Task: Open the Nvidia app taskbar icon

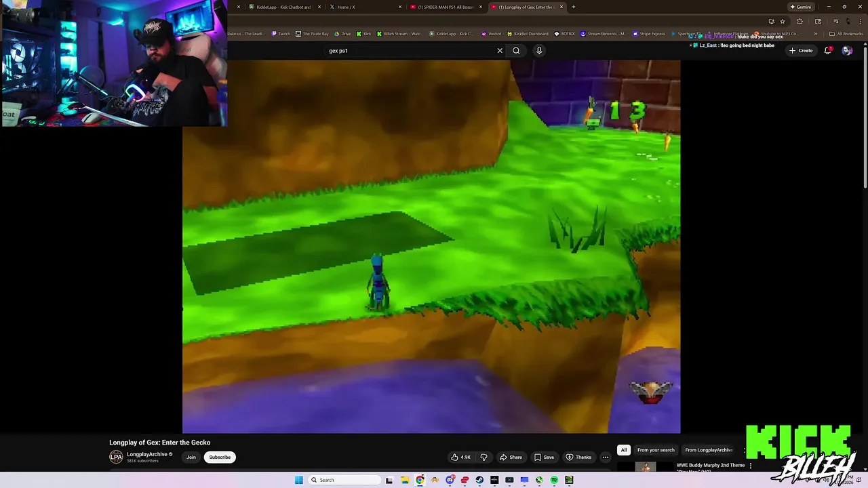Action: tap(569, 480)
